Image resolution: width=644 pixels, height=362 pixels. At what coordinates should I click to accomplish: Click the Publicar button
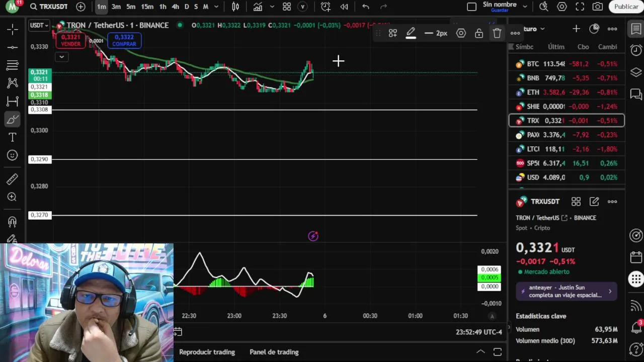[x=626, y=7]
